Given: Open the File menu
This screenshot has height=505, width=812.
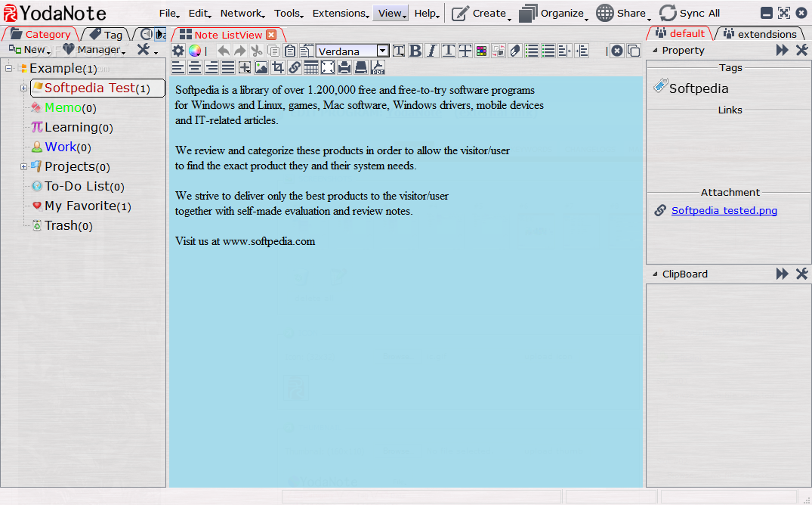Looking at the screenshot, I should (169, 14).
